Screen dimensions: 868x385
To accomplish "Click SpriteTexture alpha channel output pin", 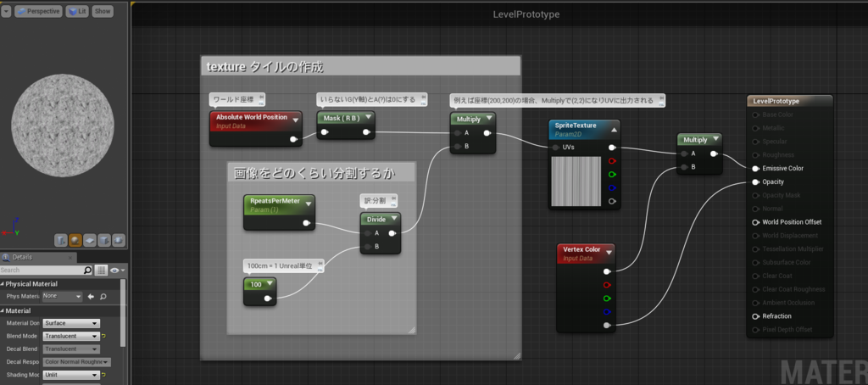I will point(612,201).
